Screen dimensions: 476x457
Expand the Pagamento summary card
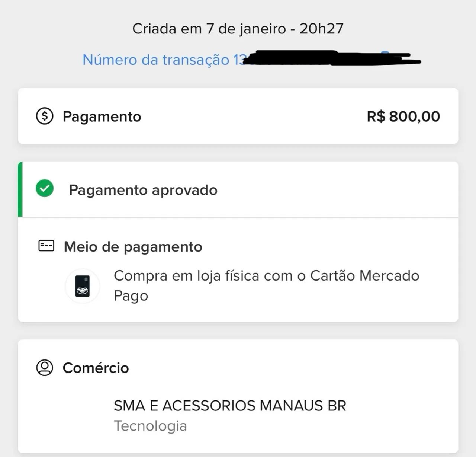tap(238, 116)
